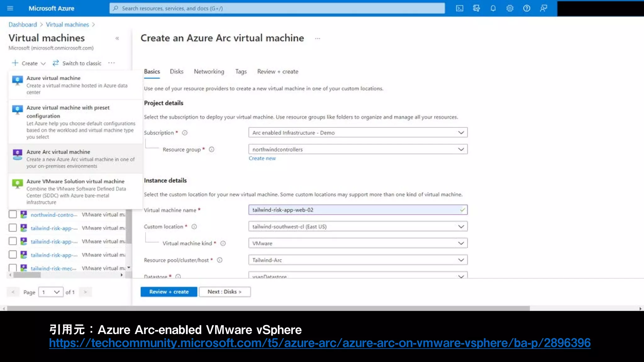
Task: Open Cloud Shell from the top bar
Action: click(x=459, y=8)
